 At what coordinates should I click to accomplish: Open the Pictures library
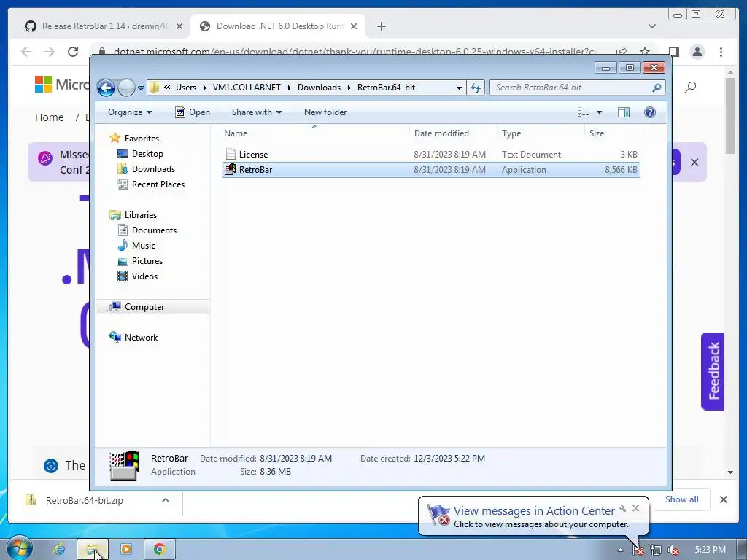[147, 261]
